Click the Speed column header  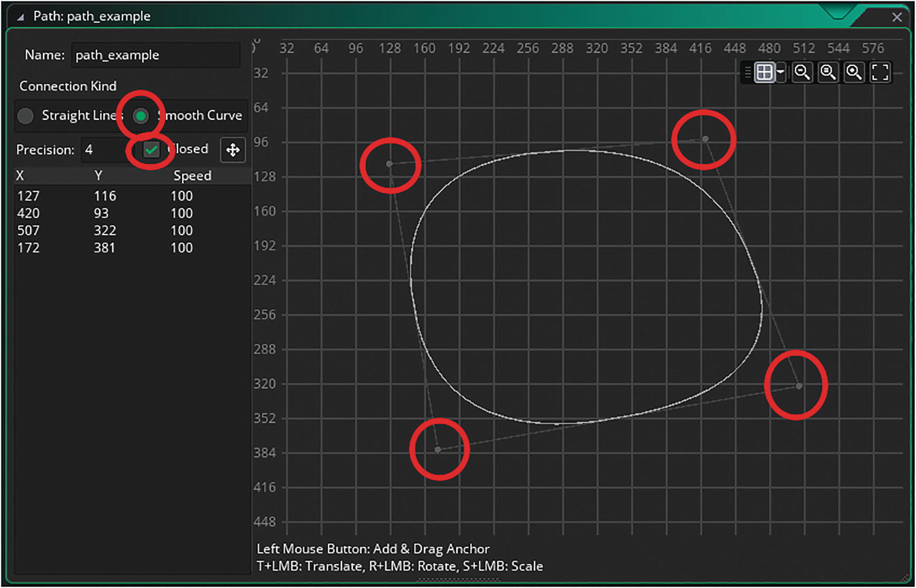[x=192, y=176]
